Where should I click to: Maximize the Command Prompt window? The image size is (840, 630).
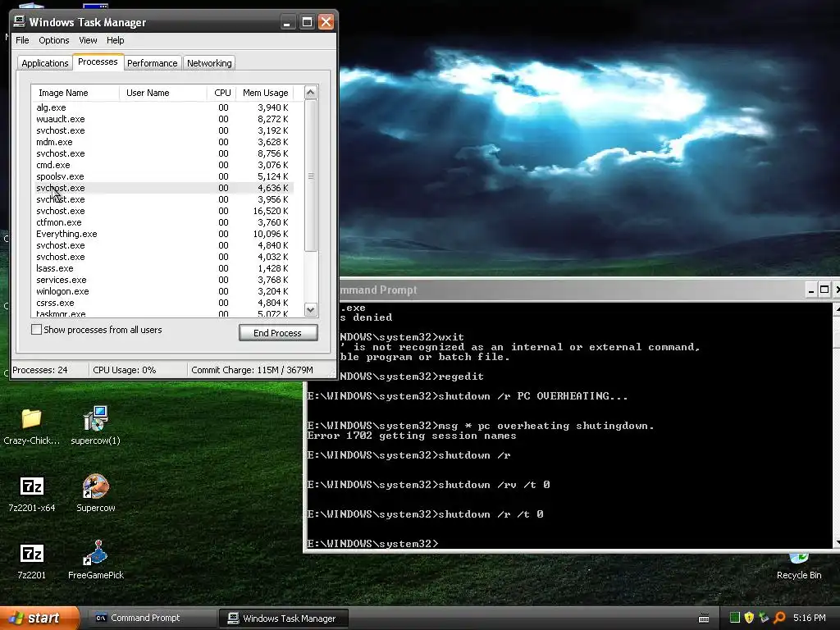(824, 290)
